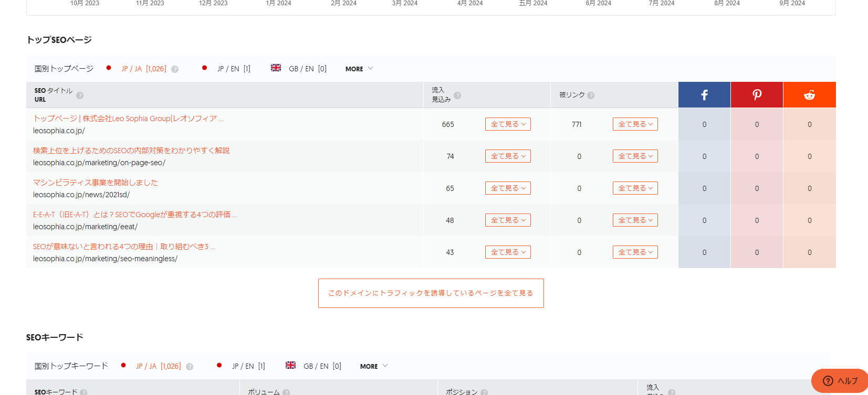The height and width of the screenshot is (395, 868).
Task: Open SEOが意味ないと言われる4つの理由 link
Action: [x=124, y=247]
